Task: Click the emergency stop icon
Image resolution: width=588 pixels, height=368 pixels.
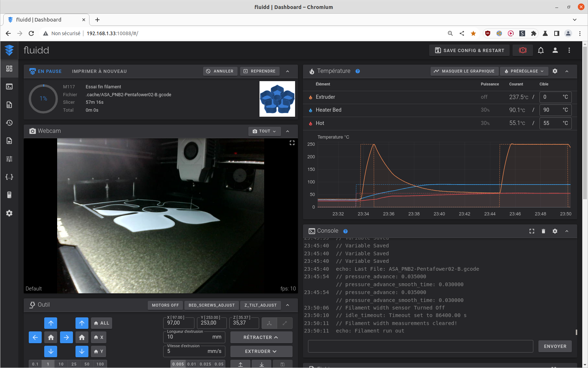Action: pos(523,50)
